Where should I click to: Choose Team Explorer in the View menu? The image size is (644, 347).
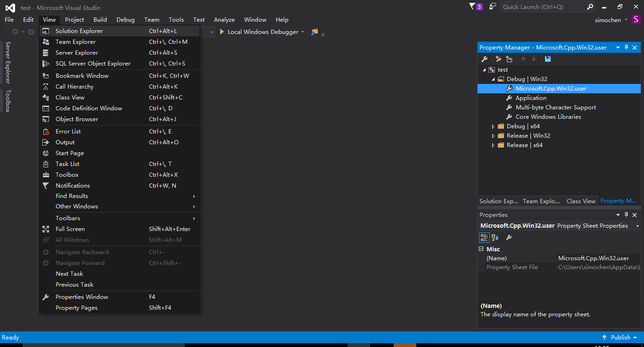pyautogui.click(x=120, y=42)
